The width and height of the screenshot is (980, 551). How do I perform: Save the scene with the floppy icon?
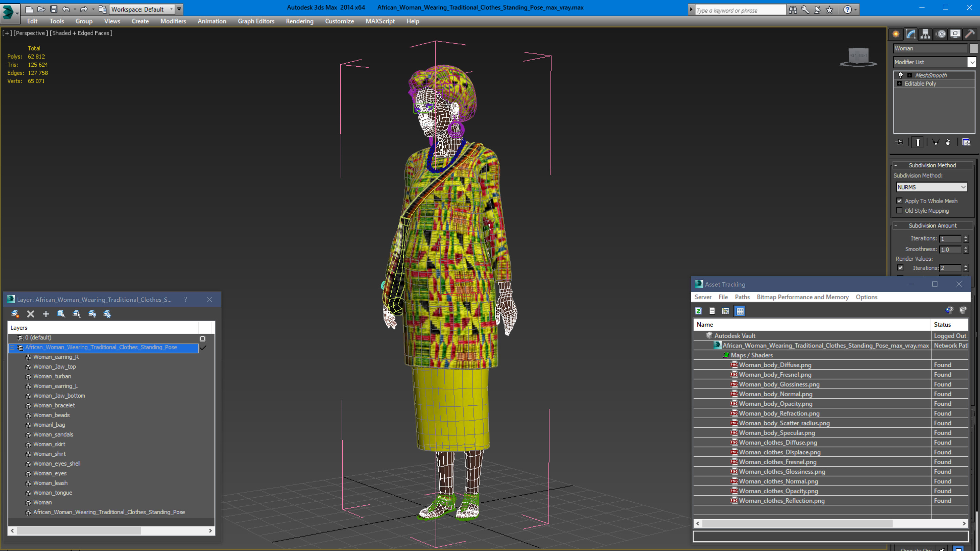click(54, 9)
